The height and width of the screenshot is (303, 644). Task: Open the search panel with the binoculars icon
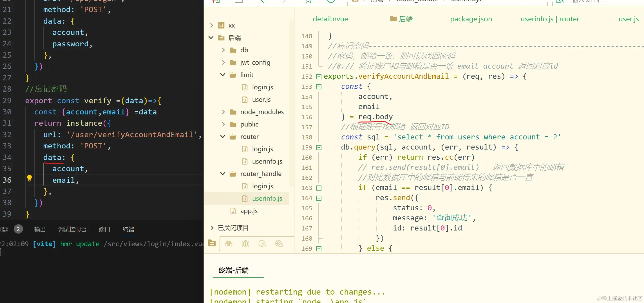coord(229,244)
